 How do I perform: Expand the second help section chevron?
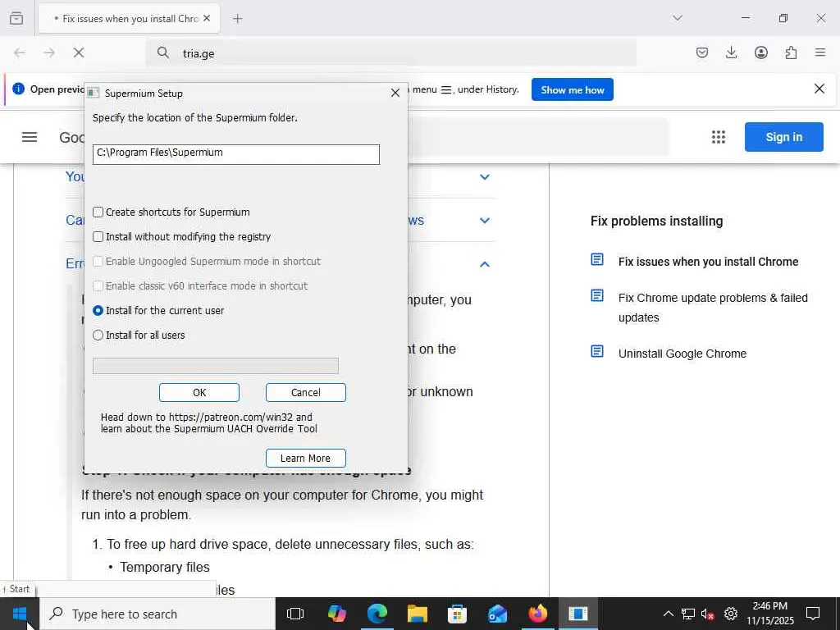coord(484,220)
